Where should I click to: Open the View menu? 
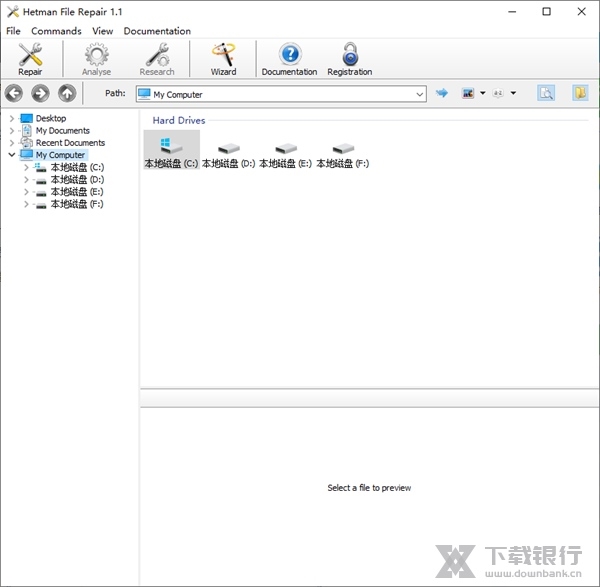click(102, 31)
